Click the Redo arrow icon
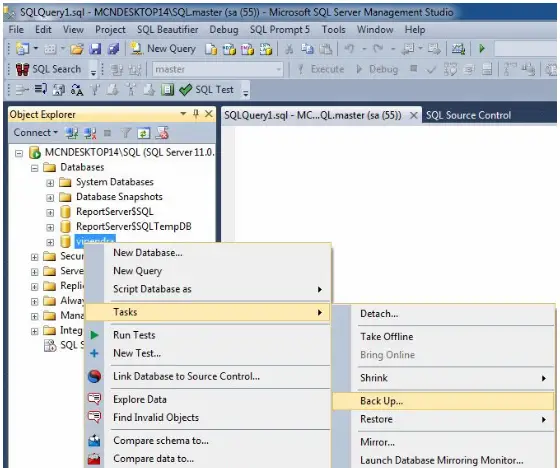The width and height of the screenshot is (560, 468). pos(378,49)
